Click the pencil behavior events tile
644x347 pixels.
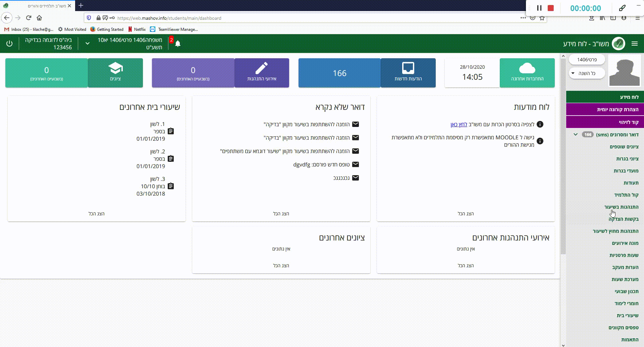click(262, 73)
